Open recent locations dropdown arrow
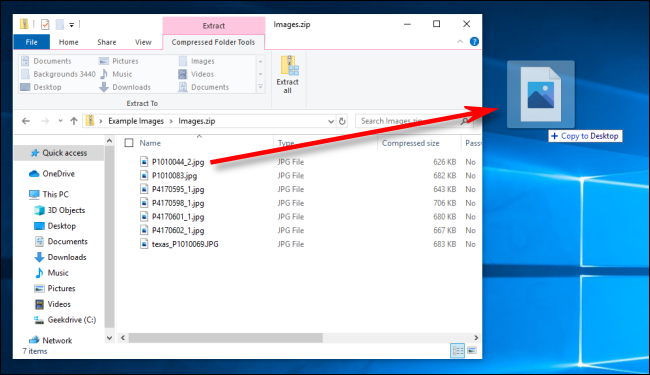This screenshot has height=375, width=650. click(x=61, y=121)
